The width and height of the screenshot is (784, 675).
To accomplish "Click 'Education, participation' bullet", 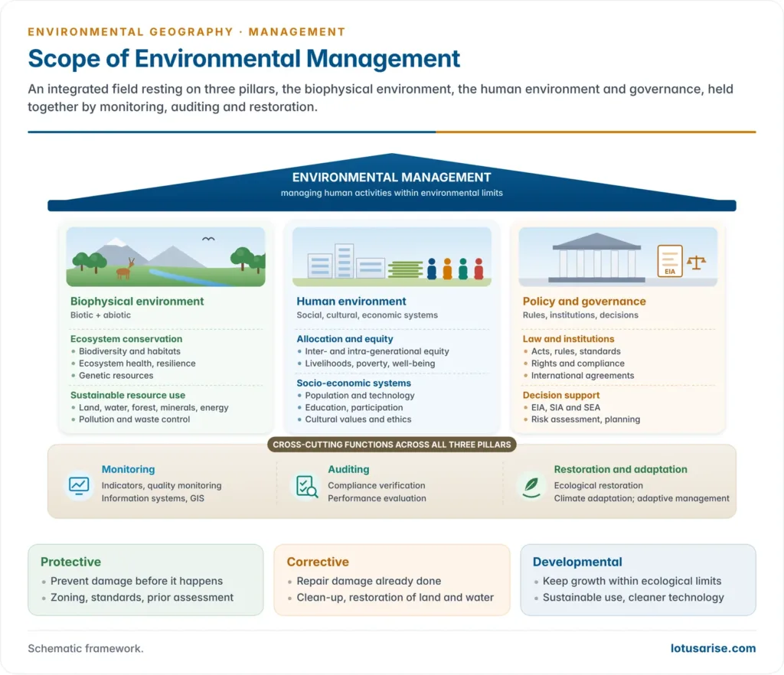I will point(354,407).
